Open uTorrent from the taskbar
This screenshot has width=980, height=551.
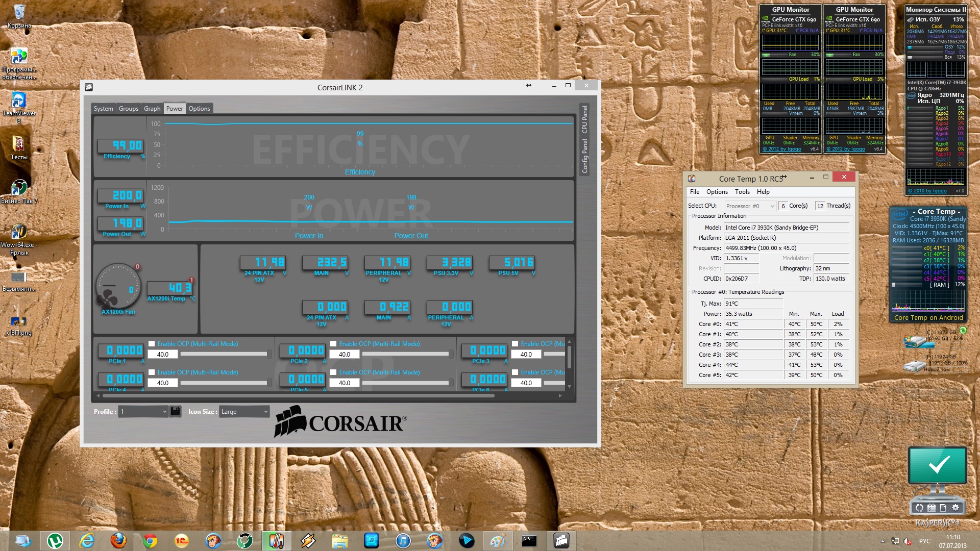click(55, 540)
